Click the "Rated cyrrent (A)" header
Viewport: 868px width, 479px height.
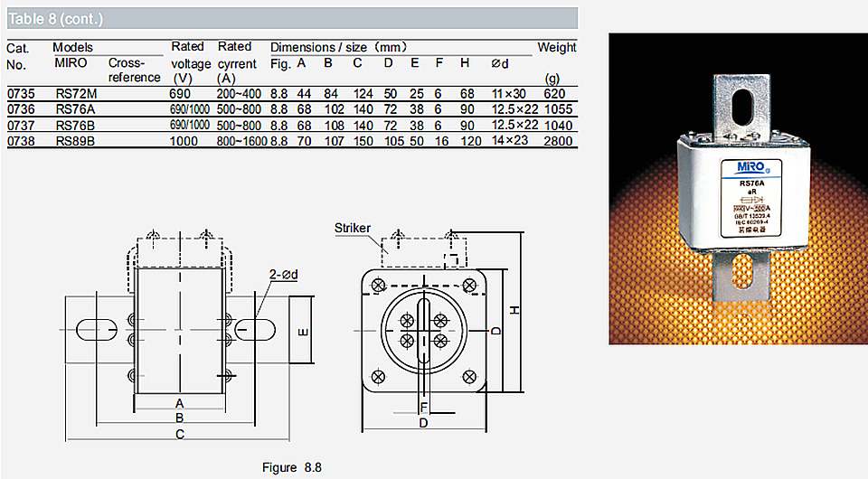(x=237, y=62)
